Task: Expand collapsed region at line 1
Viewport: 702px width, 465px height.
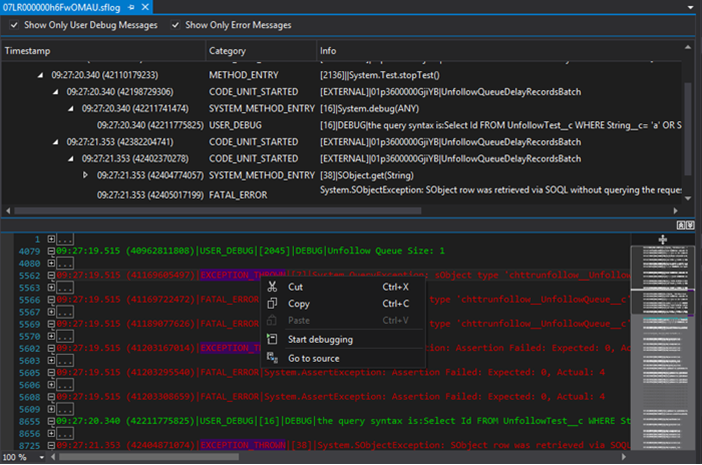Action: point(51,239)
